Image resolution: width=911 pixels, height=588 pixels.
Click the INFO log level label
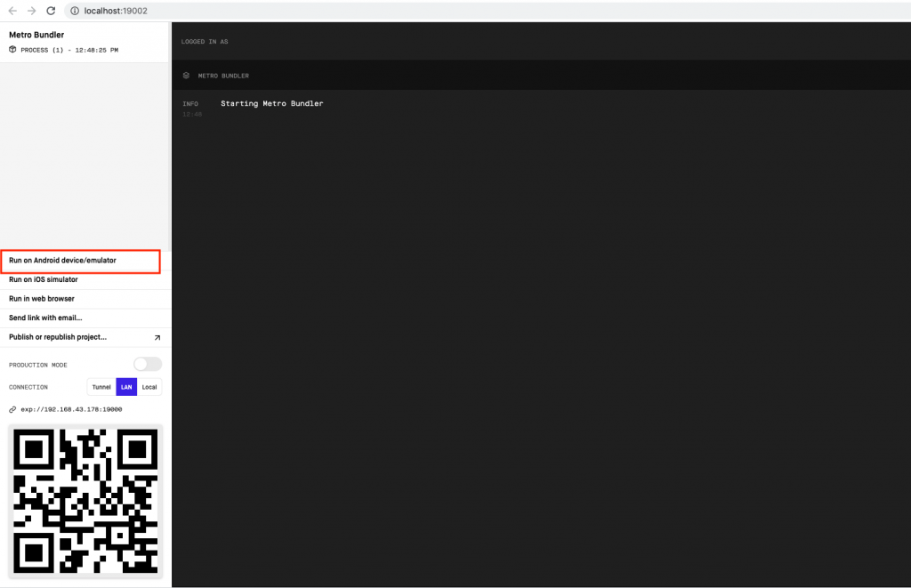(190, 104)
